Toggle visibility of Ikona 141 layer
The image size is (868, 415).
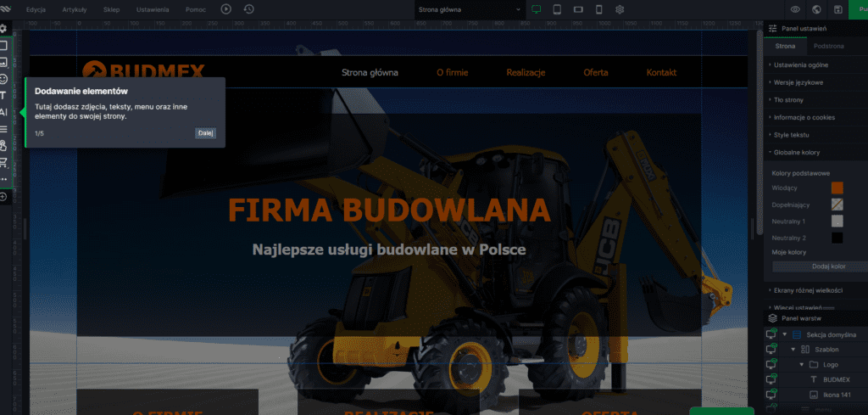coord(771,395)
